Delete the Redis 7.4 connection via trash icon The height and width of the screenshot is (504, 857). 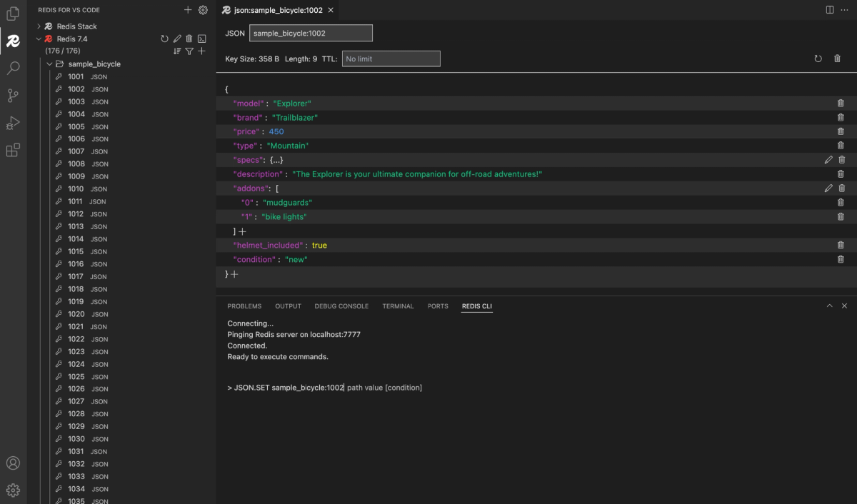(190, 39)
